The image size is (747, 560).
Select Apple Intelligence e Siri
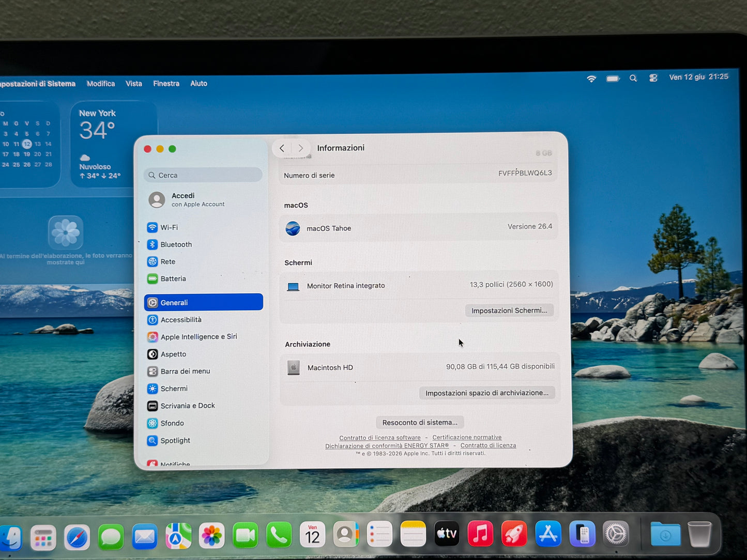tap(203, 337)
